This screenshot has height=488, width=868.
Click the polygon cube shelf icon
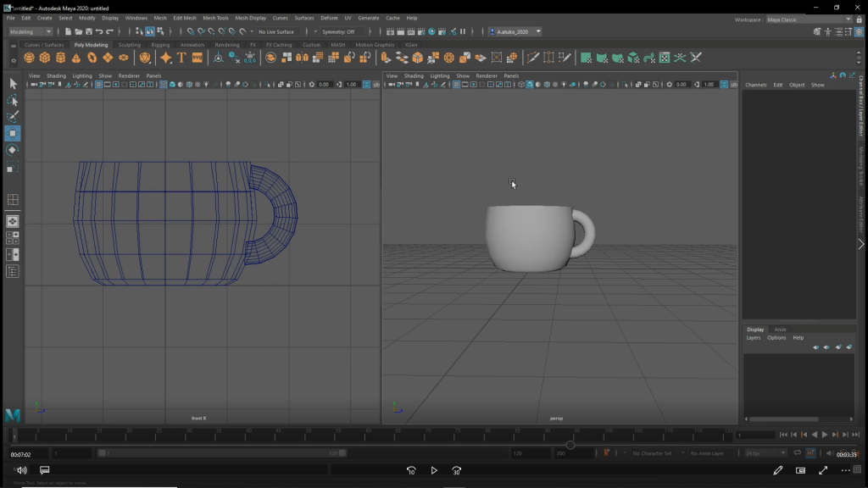click(45, 58)
